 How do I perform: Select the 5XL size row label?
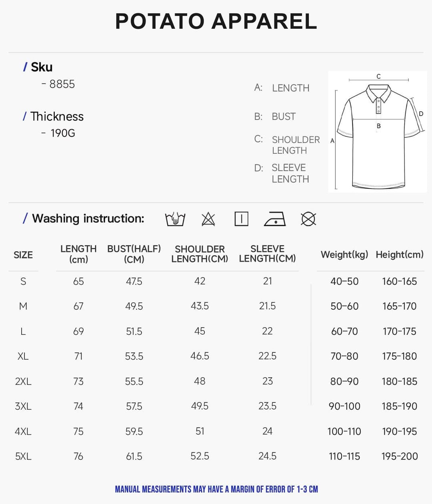(x=23, y=456)
